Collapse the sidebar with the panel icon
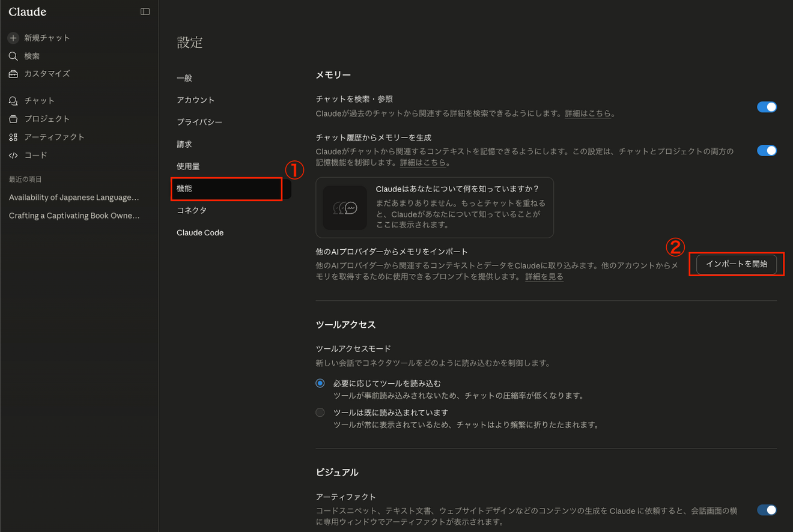The image size is (793, 532). [x=144, y=11]
